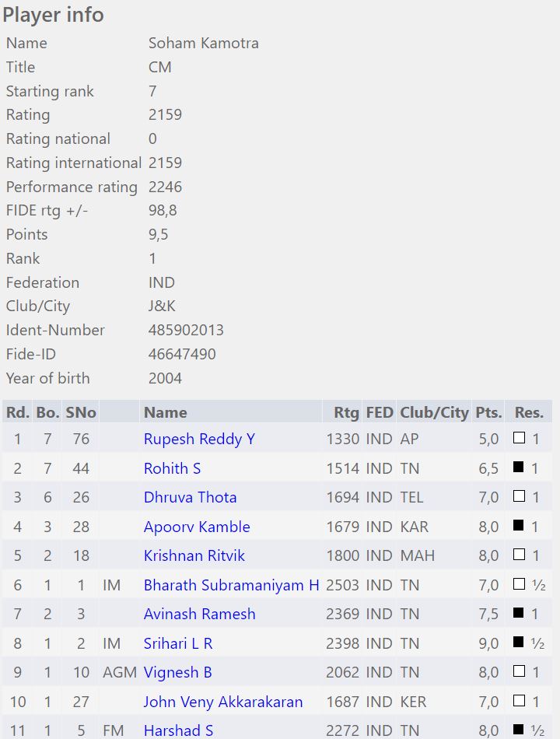The width and height of the screenshot is (560, 739).
Task: Click black square icon in Apoorv Kamble's row
Action: [519, 527]
